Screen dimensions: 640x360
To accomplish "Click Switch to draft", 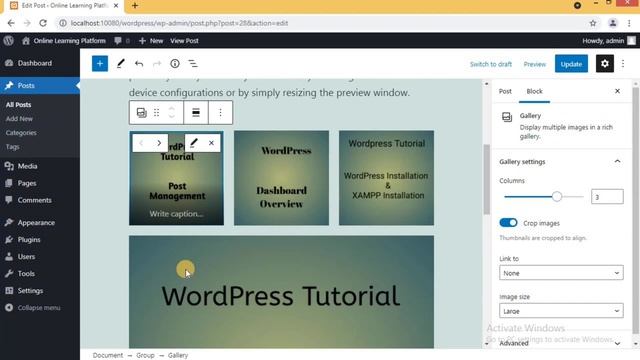I will click(491, 64).
